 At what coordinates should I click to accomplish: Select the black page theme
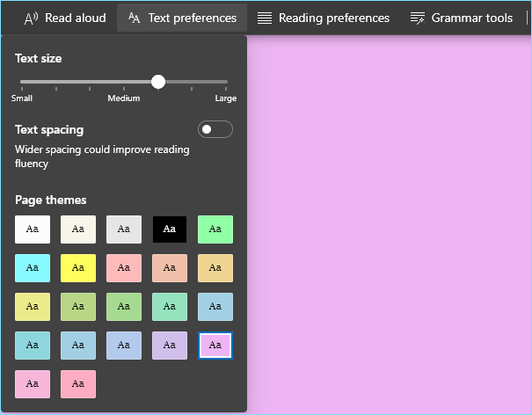(170, 229)
